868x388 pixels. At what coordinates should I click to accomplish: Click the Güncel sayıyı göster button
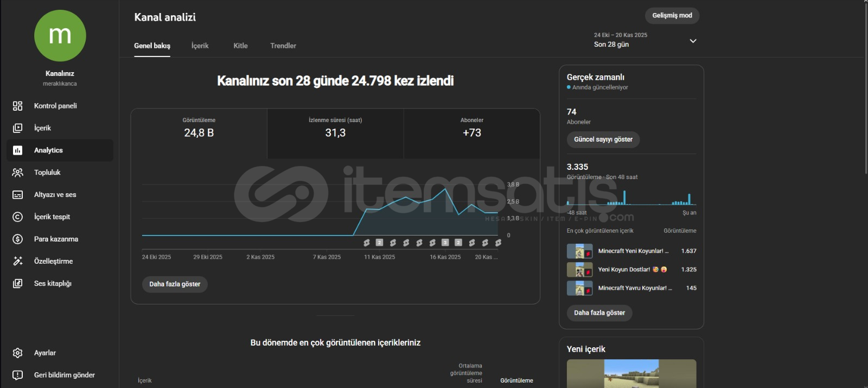pos(603,139)
